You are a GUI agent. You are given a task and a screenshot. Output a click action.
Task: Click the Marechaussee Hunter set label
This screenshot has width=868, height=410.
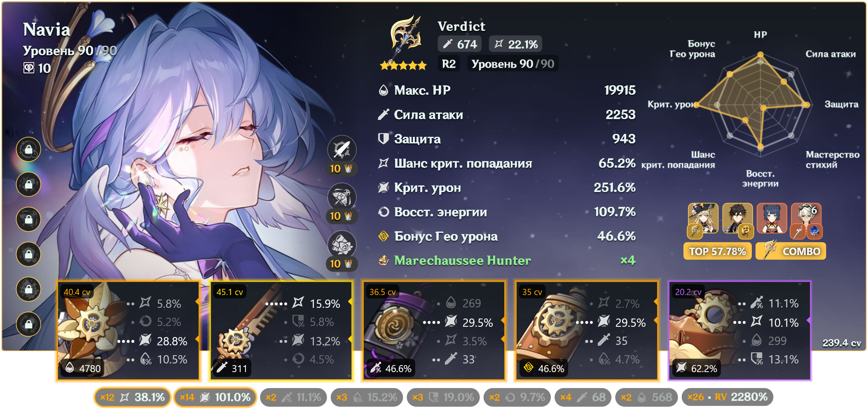coord(463,260)
